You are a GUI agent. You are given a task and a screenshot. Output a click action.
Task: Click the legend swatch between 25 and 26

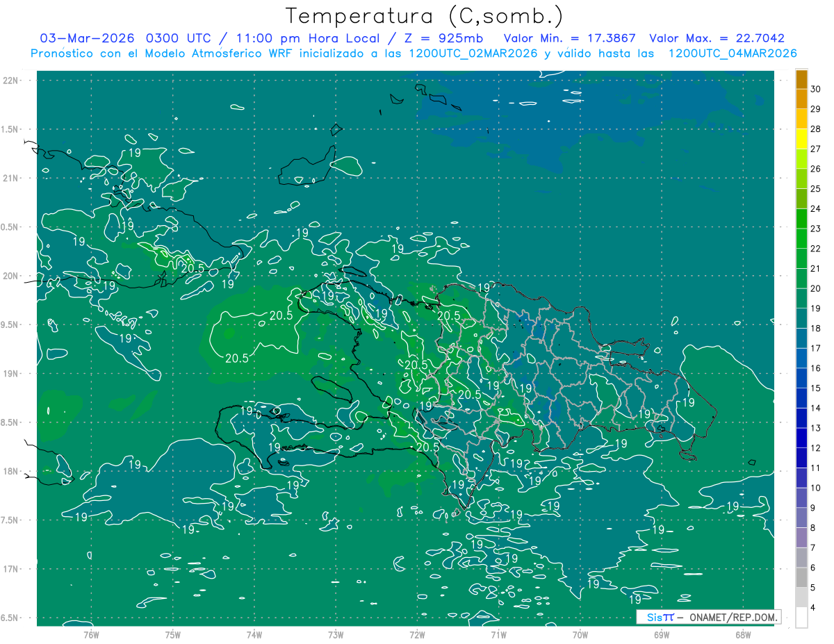802,179
